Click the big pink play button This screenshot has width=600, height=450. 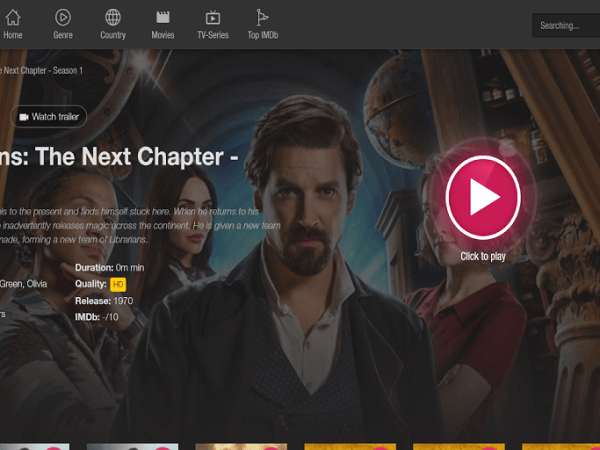[483, 197]
